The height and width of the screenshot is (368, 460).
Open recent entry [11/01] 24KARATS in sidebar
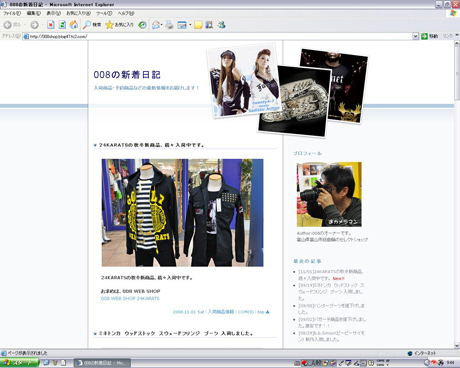tap(331, 275)
